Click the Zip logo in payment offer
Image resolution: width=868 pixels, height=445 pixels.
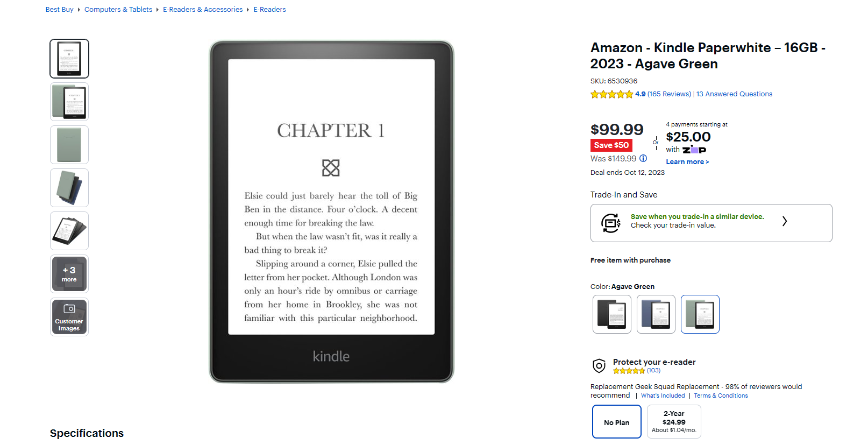click(x=694, y=150)
